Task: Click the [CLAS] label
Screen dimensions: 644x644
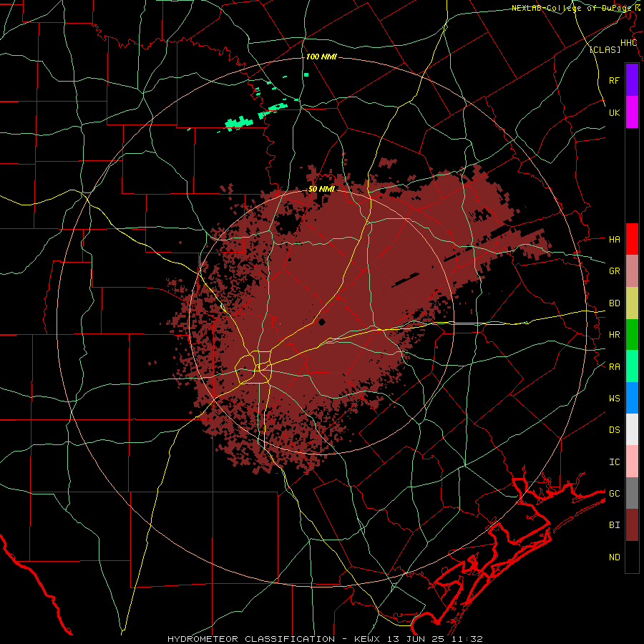Action: (x=605, y=49)
